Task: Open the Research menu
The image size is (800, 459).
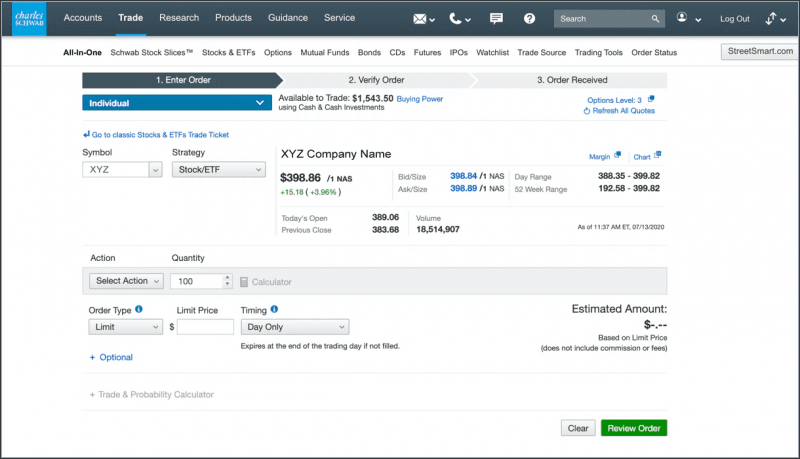Action: point(179,18)
